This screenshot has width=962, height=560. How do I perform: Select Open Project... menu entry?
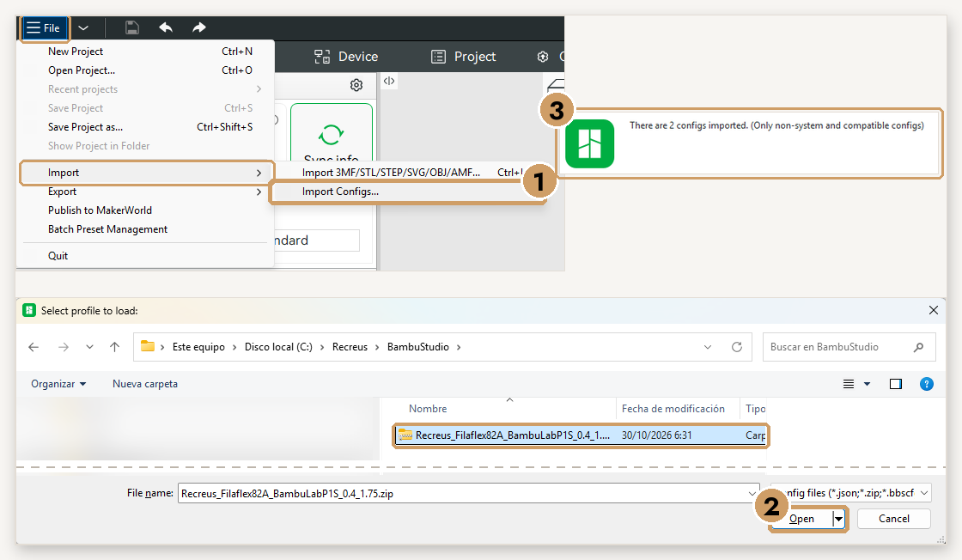click(x=147, y=70)
